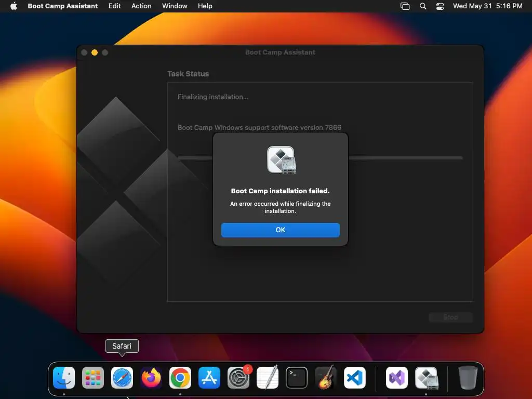The height and width of the screenshot is (399, 532).
Task: Click the 'Boot Camp installation failed.' message
Action: click(x=280, y=191)
